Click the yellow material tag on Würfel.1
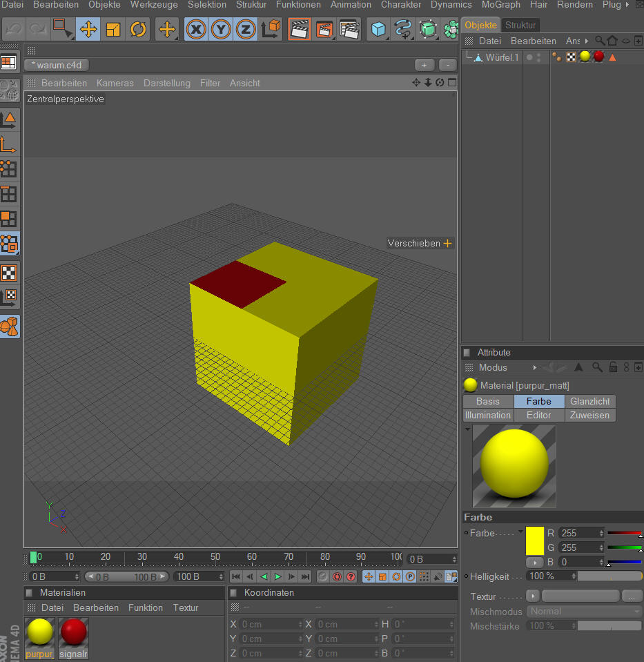The height and width of the screenshot is (662, 644). click(585, 57)
